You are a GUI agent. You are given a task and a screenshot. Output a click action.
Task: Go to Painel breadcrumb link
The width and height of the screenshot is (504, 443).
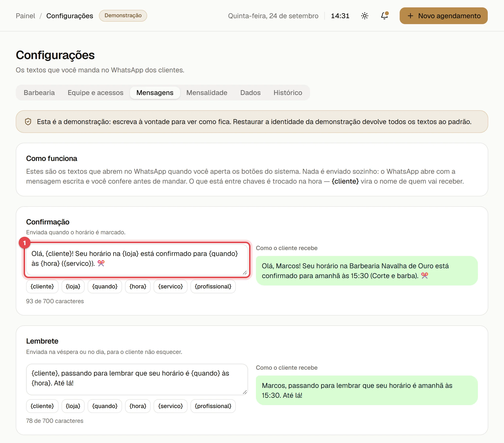tap(25, 16)
